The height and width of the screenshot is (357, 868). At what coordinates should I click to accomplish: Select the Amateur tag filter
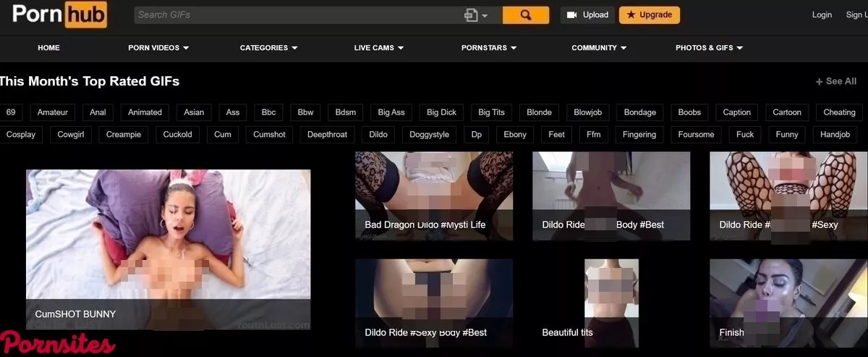pyautogui.click(x=53, y=112)
